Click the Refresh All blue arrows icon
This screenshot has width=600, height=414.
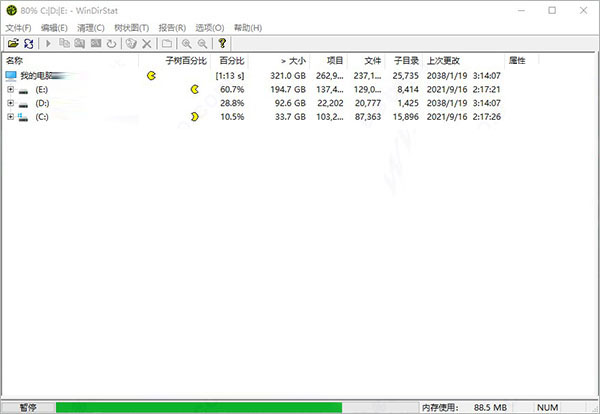(x=29, y=43)
